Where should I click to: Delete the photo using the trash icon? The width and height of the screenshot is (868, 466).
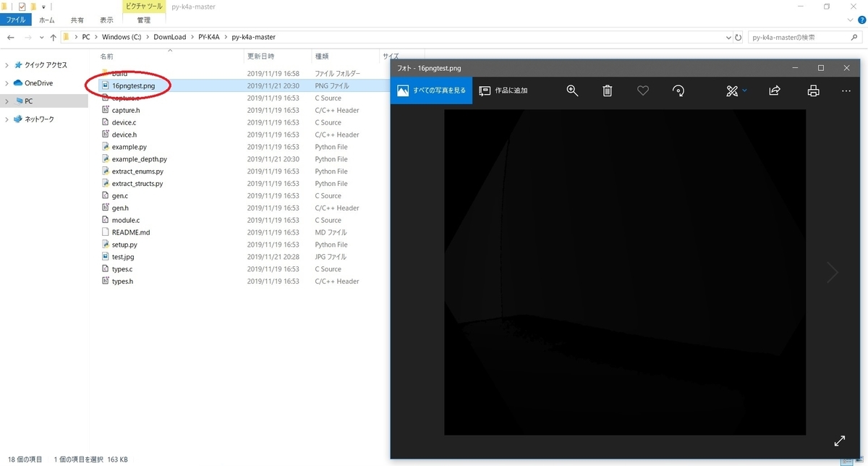(608, 90)
